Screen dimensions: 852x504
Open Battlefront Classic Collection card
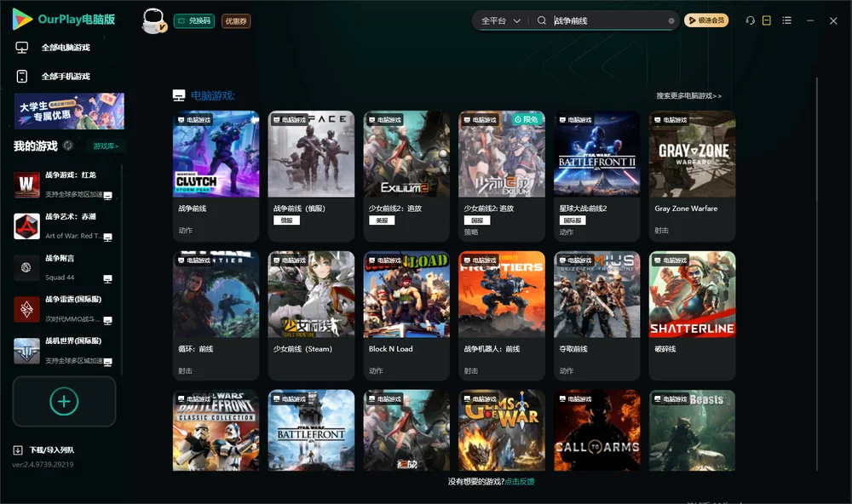click(216, 430)
